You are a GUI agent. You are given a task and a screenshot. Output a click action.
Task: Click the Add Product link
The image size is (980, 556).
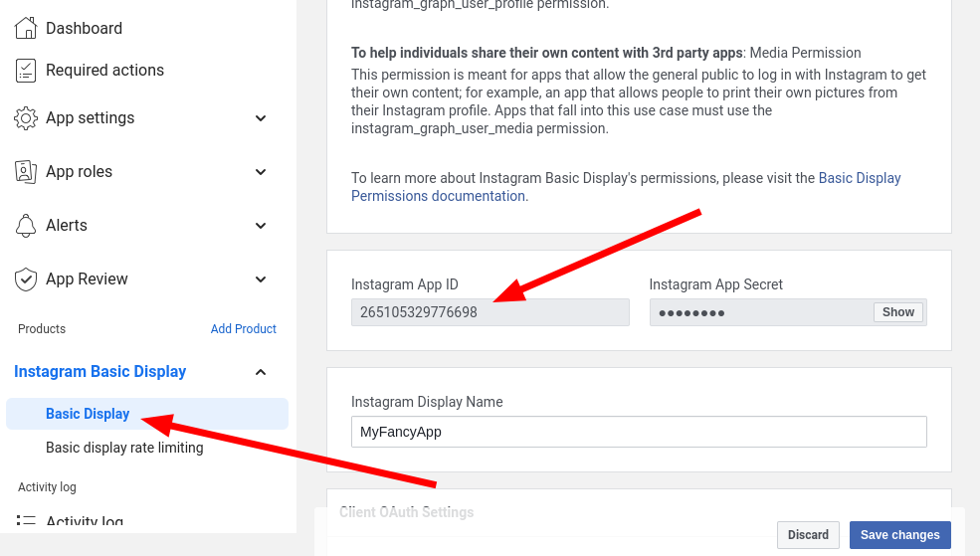click(243, 329)
